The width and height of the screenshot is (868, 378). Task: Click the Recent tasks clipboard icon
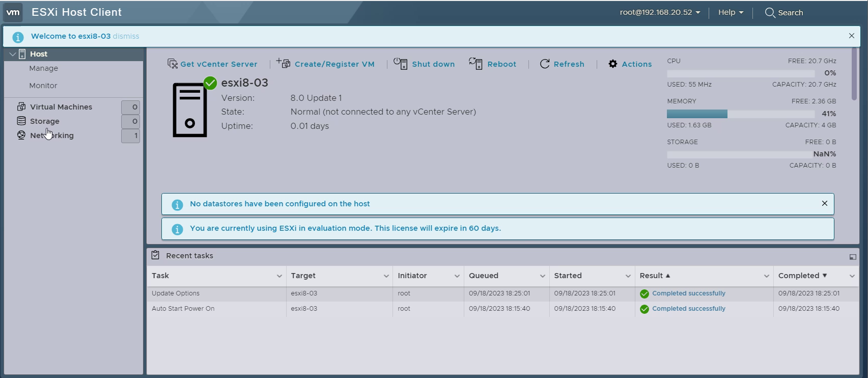pos(156,255)
